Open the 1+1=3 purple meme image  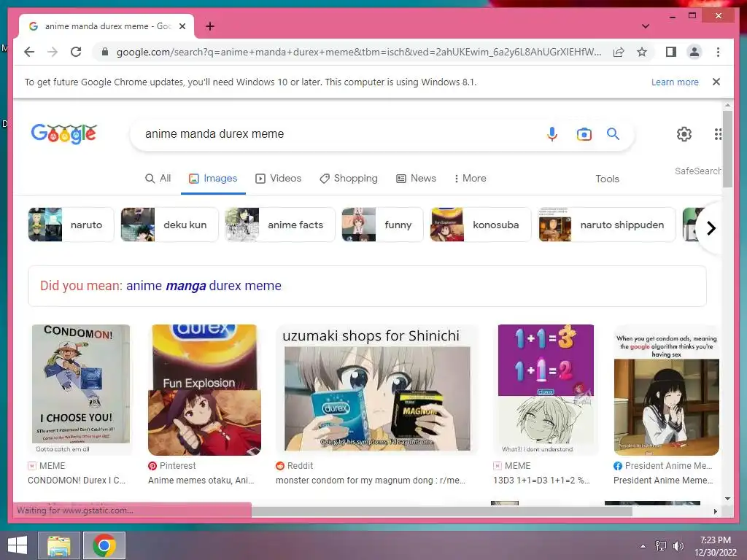(546, 389)
